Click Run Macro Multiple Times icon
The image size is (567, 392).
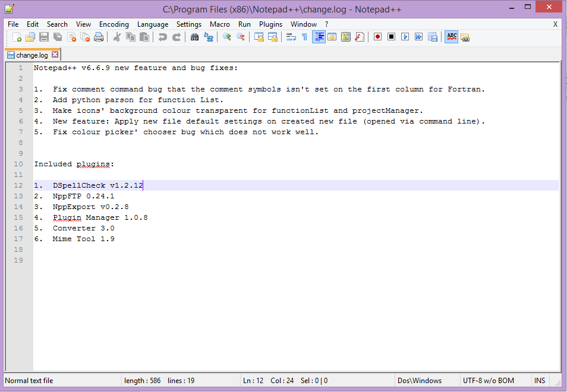click(419, 37)
